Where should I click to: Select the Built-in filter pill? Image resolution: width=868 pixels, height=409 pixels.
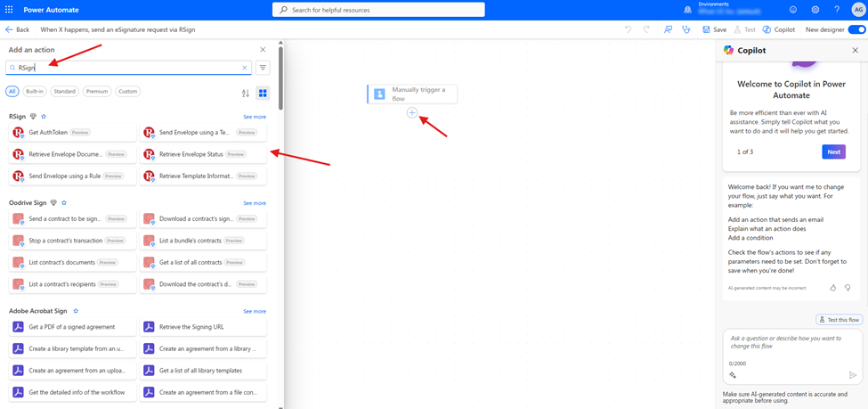(35, 92)
